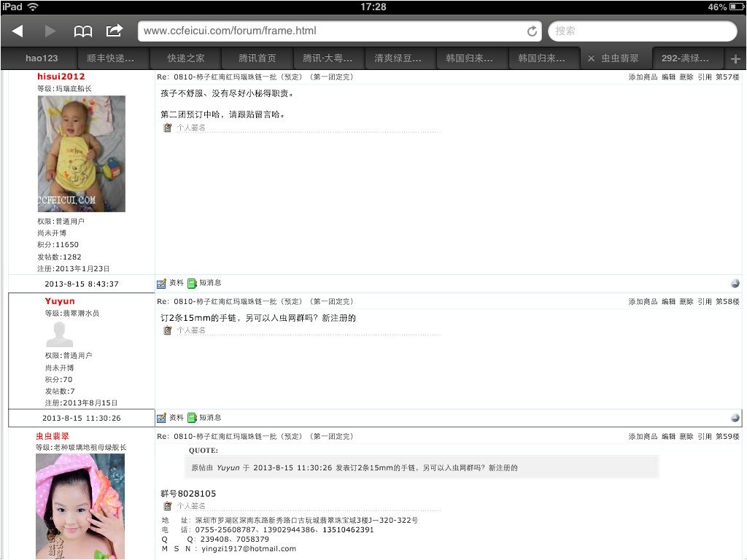747x560 pixels.
Task: Tap the quoted Yuyun message box
Action: pyautogui.click(x=422, y=467)
